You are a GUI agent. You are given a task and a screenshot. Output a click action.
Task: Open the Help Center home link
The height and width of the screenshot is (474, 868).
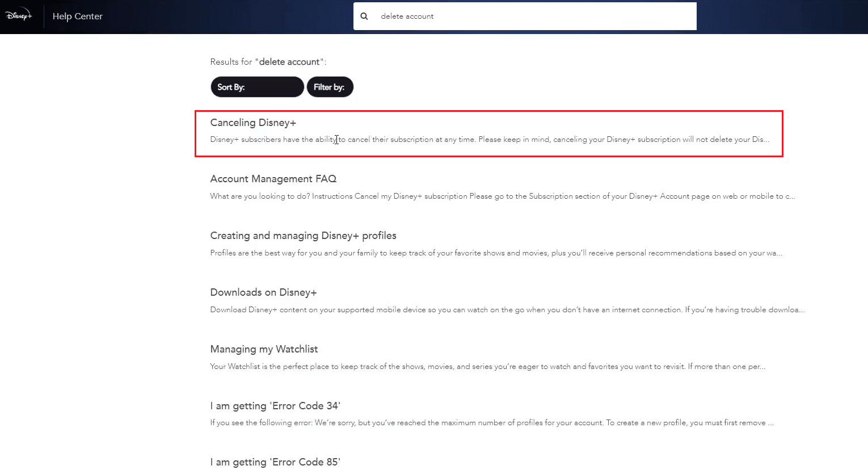pos(78,16)
